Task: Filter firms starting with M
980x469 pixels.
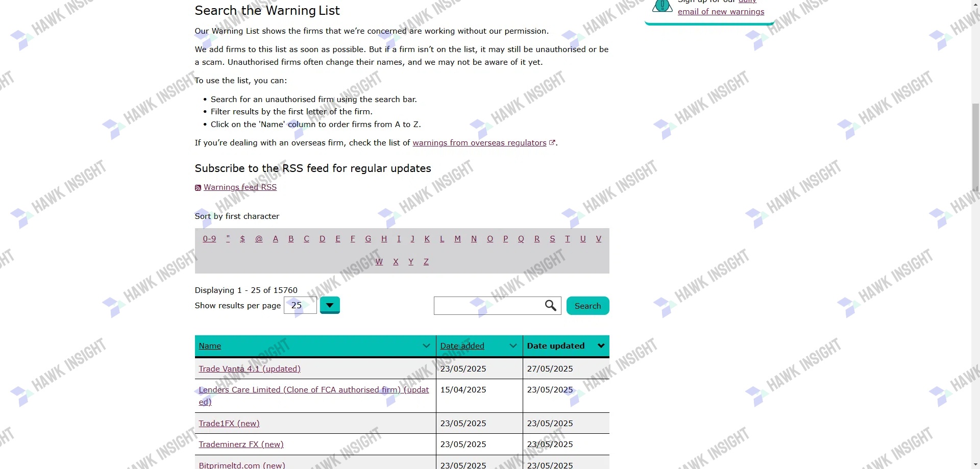Action: click(x=457, y=238)
